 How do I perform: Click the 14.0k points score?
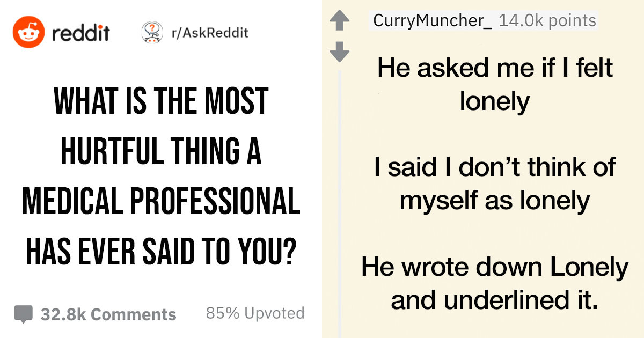(x=546, y=20)
